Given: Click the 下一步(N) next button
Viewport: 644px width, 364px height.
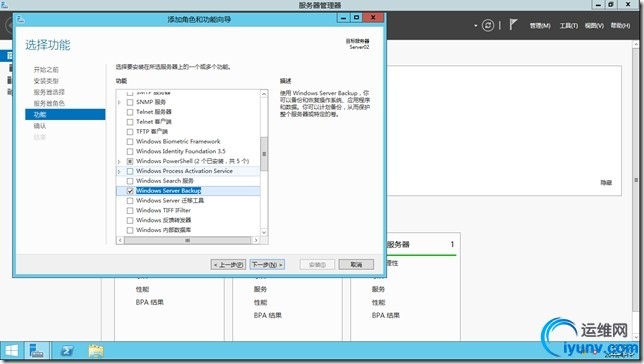Looking at the screenshot, I should click(x=267, y=265).
